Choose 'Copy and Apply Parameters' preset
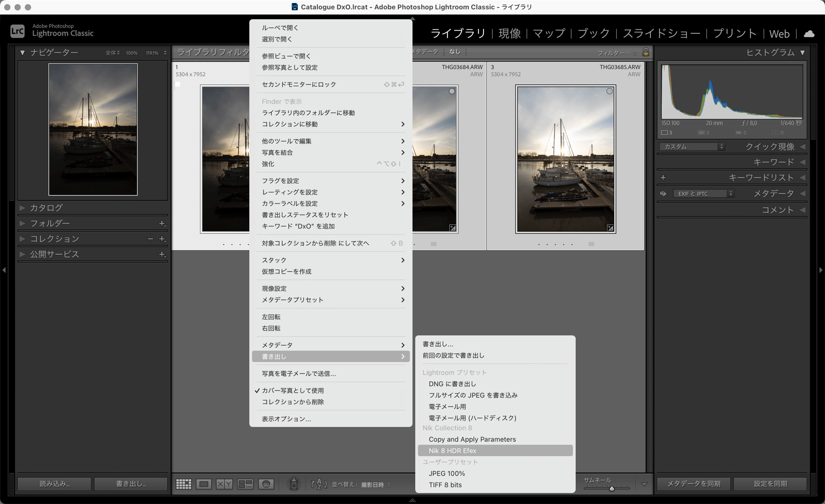This screenshot has width=825, height=504. (495, 439)
